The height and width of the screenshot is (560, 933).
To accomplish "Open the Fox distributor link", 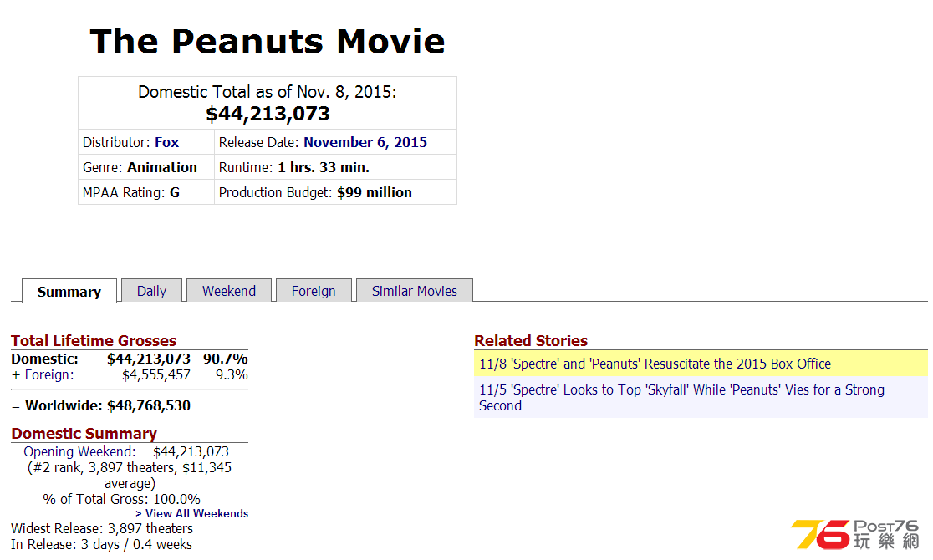I will tap(166, 142).
